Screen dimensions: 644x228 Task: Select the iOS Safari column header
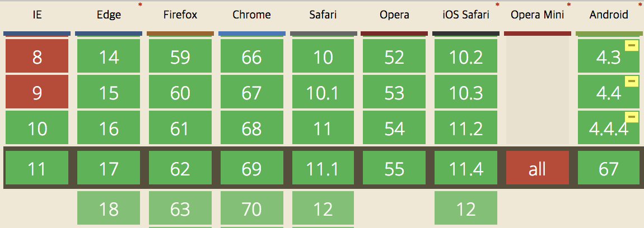(466, 15)
